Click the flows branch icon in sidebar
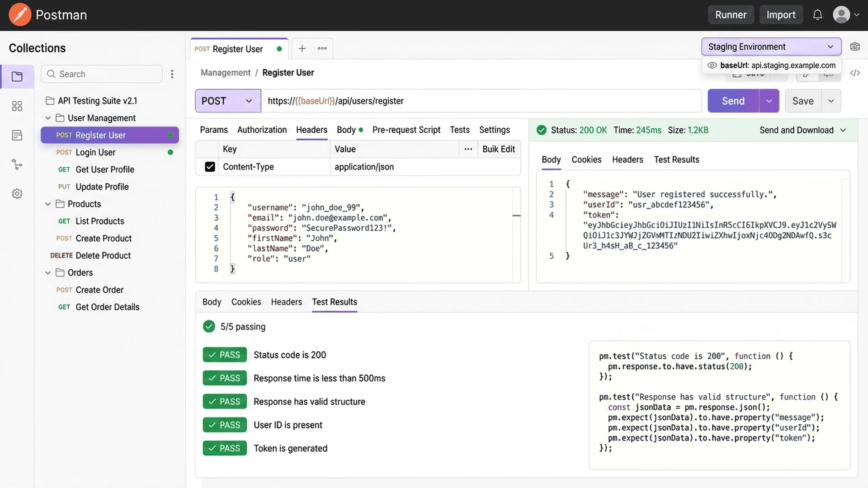This screenshot has width=868, height=488. tap(17, 164)
